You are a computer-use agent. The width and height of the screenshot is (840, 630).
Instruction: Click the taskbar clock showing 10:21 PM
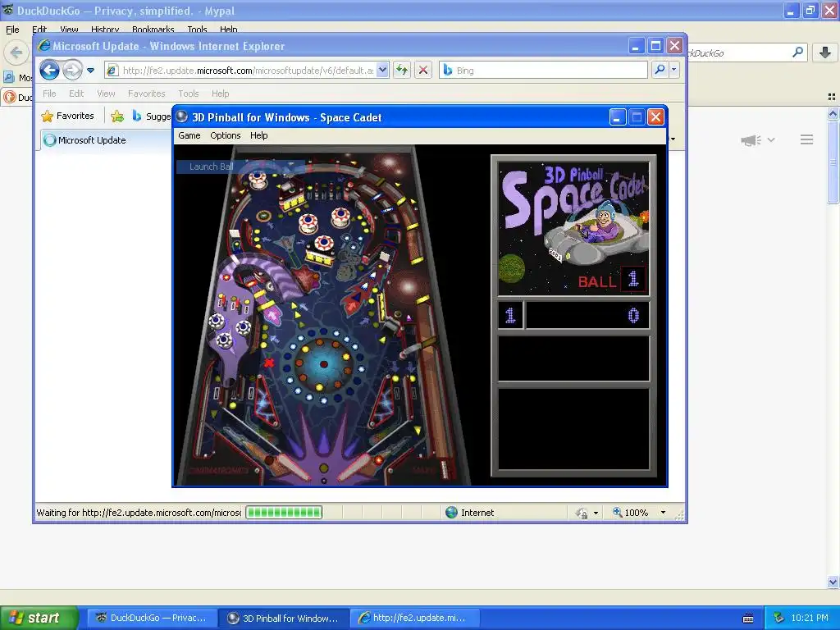click(x=810, y=618)
